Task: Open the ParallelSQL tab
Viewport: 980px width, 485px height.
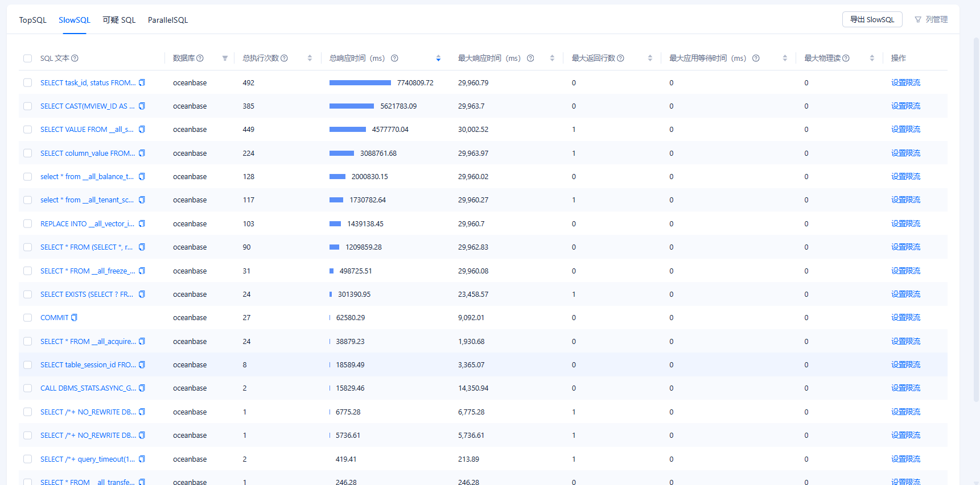Action: (168, 20)
